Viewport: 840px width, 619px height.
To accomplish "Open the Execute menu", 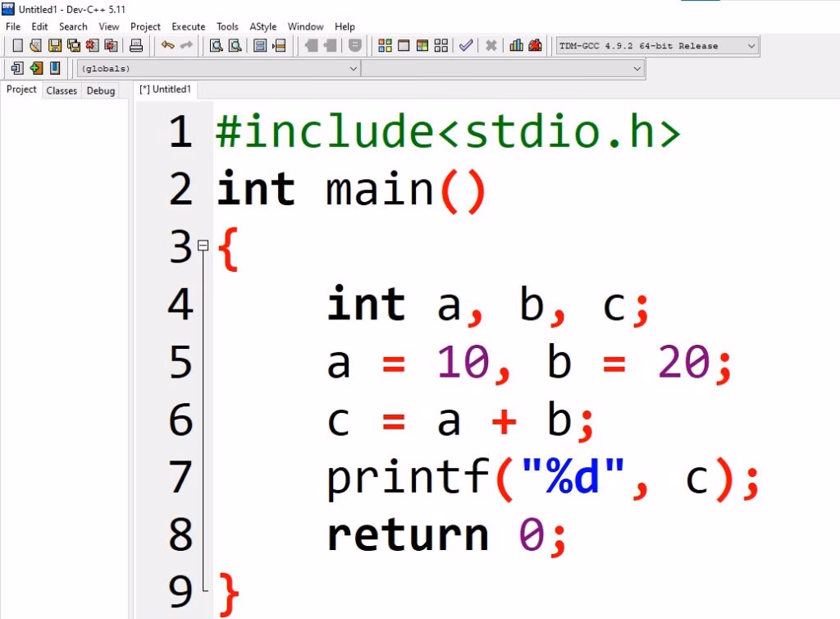I will coord(188,26).
